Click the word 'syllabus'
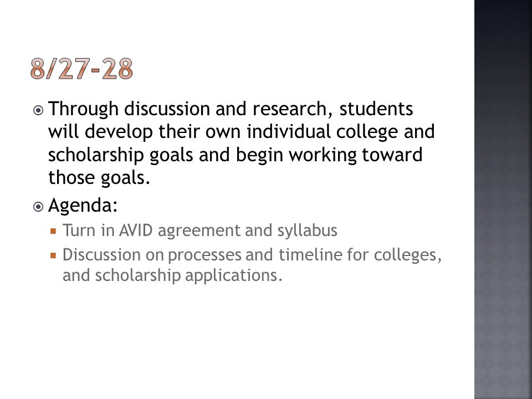The image size is (532, 399). tap(308, 232)
